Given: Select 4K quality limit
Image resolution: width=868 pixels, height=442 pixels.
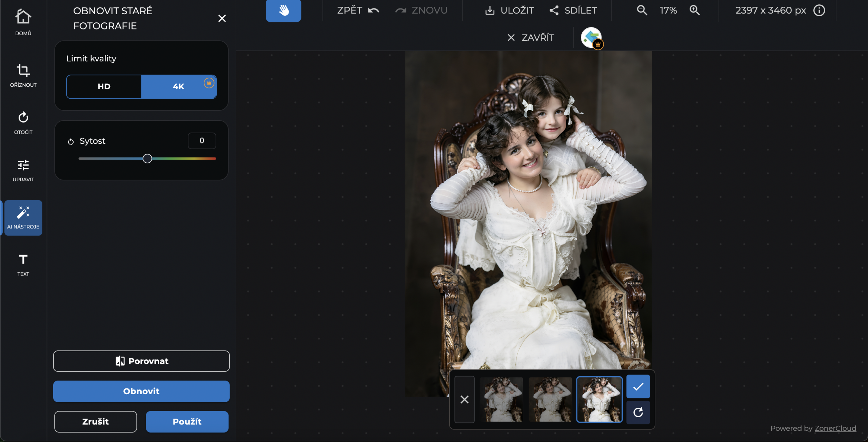Looking at the screenshot, I should (x=179, y=87).
